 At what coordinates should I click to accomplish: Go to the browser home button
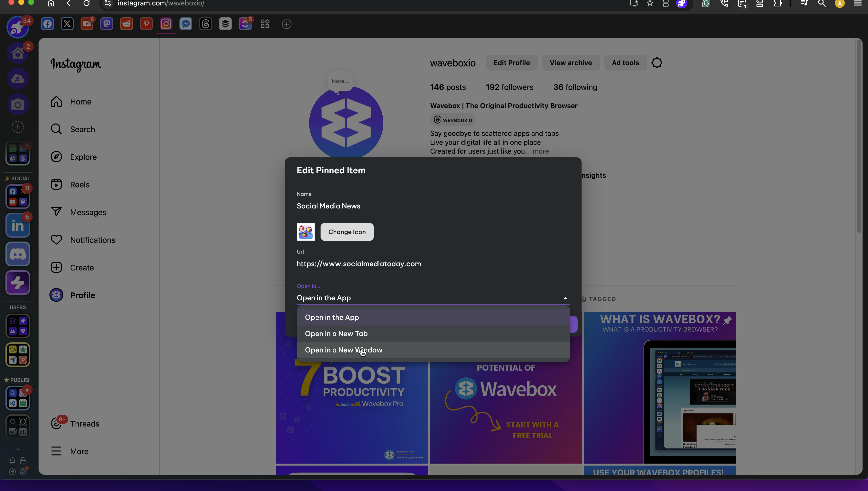tap(51, 3)
